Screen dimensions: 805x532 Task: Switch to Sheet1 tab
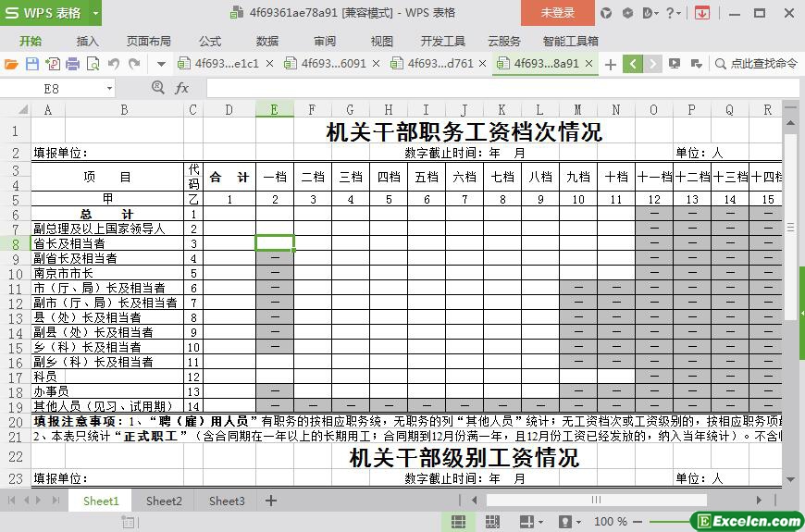coord(101,501)
